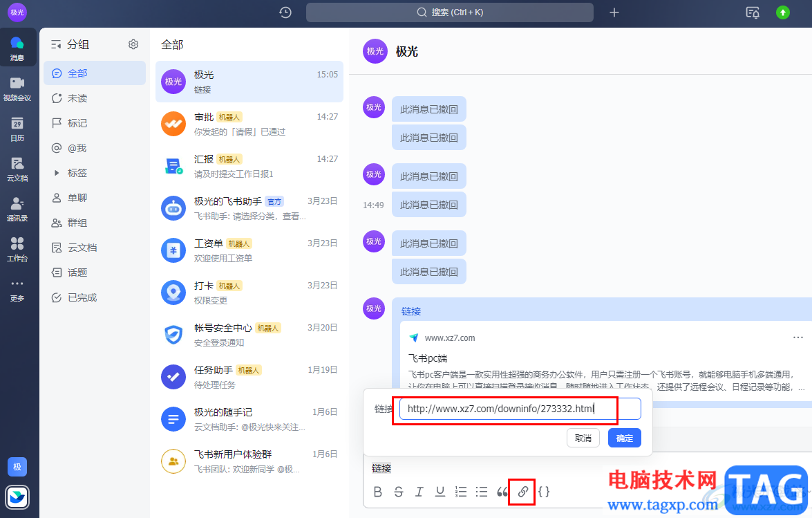The image size is (812, 518).
Task: Open the 极光 chat at 15:05
Action: pyautogui.click(x=249, y=82)
